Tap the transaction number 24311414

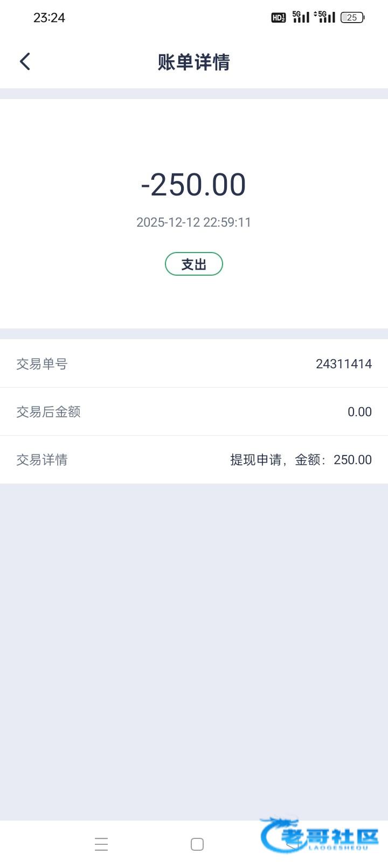[x=344, y=364]
